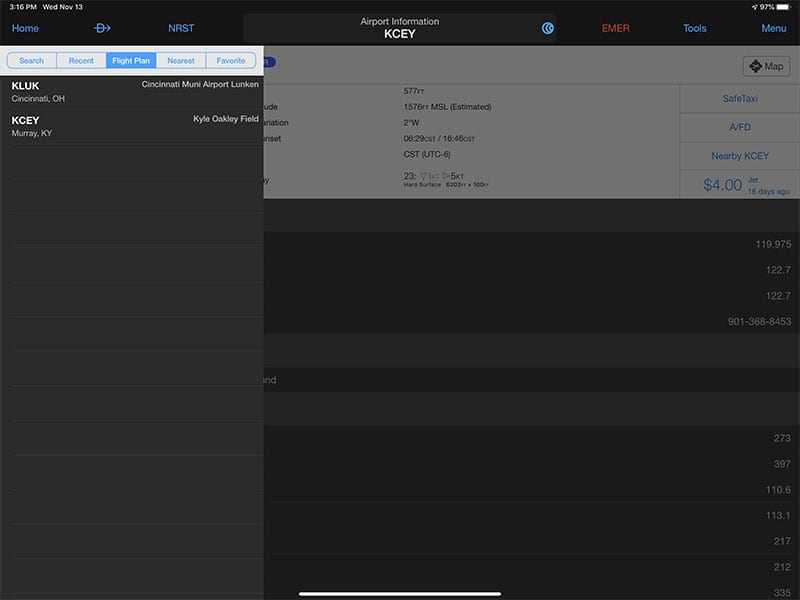Open the A/FD directory link
Screen dimensions: 800x600
coord(740,127)
